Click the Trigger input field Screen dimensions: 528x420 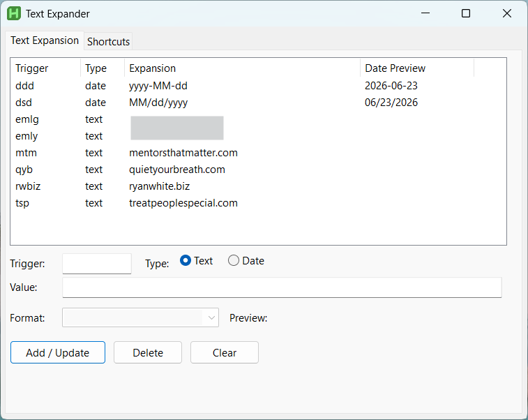point(97,264)
